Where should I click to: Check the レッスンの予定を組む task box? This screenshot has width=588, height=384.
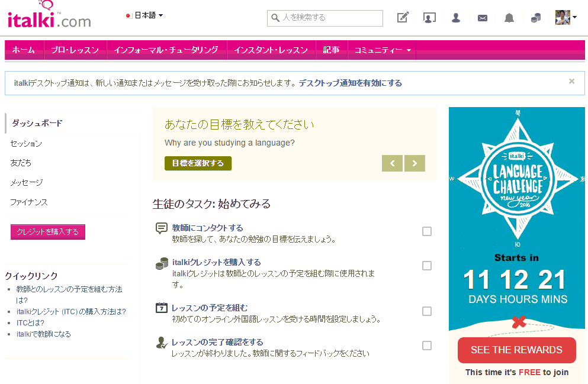[427, 311]
